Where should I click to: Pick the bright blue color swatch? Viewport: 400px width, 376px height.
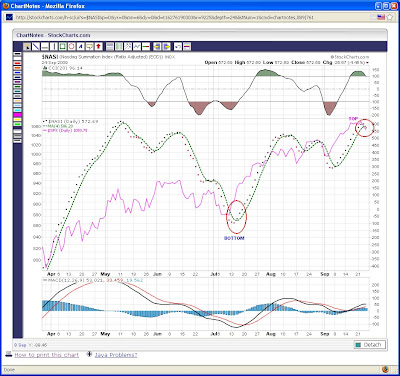tap(18, 72)
